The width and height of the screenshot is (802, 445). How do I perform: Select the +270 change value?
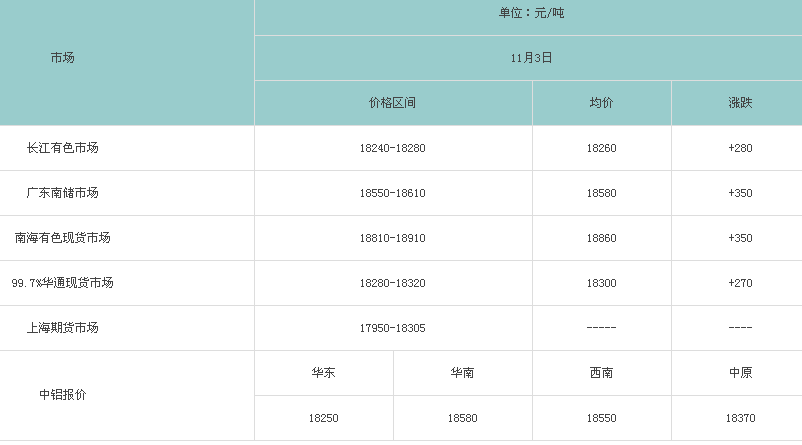coord(740,283)
